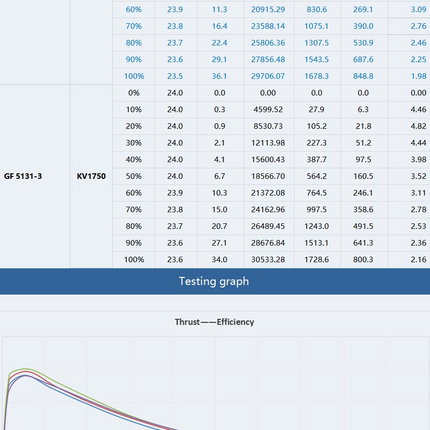
Task: Select the thrust value 1678.3
Action: click(316, 76)
